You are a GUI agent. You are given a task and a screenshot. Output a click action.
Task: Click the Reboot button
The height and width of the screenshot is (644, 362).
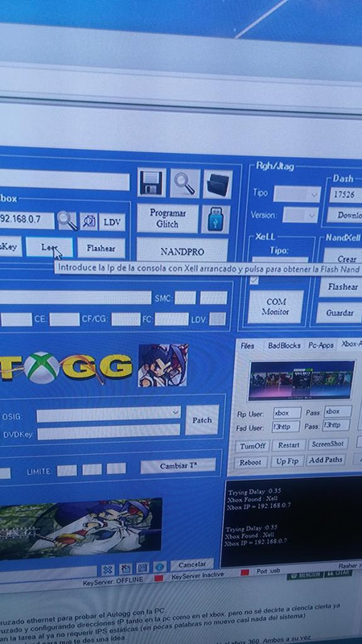click(x=250, y=462)
